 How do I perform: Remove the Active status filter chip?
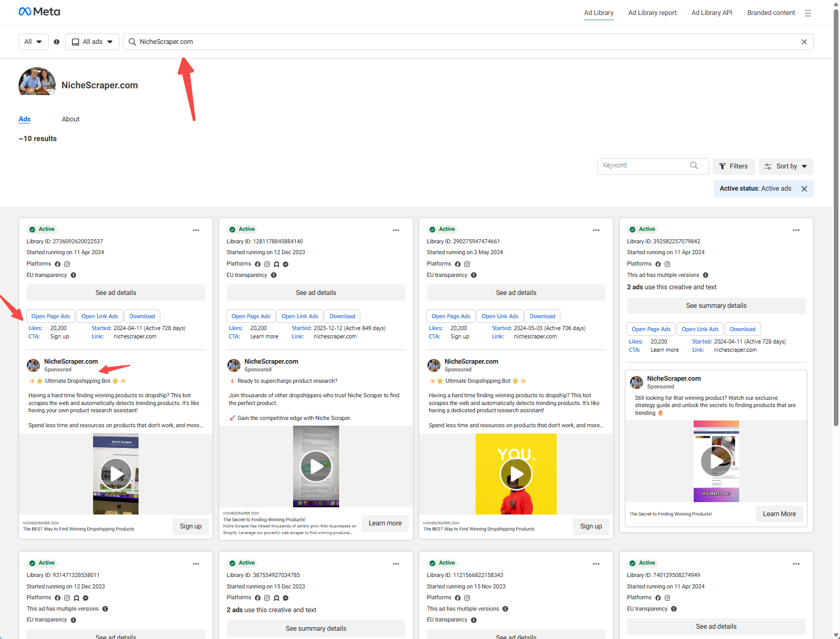804,189
